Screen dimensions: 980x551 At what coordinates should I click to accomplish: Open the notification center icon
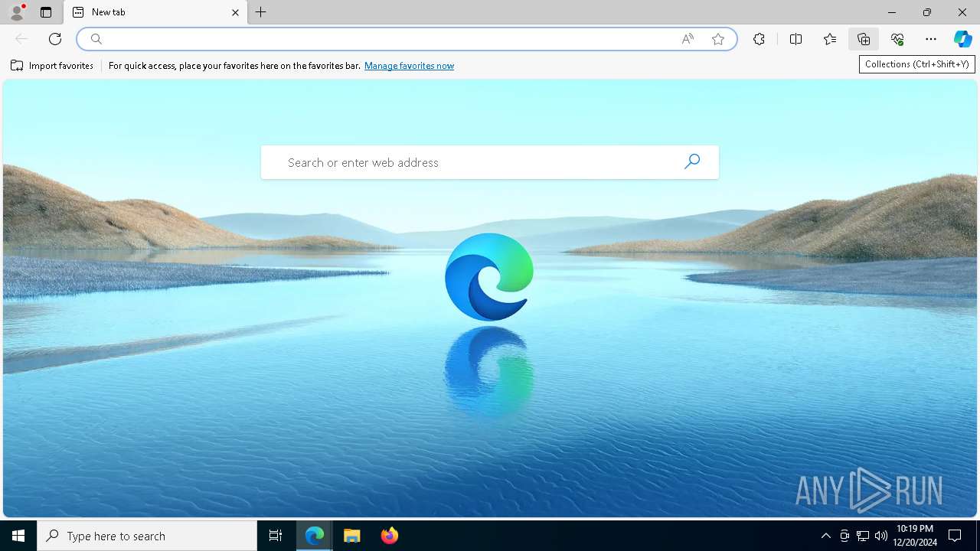[x=955, y=536]
